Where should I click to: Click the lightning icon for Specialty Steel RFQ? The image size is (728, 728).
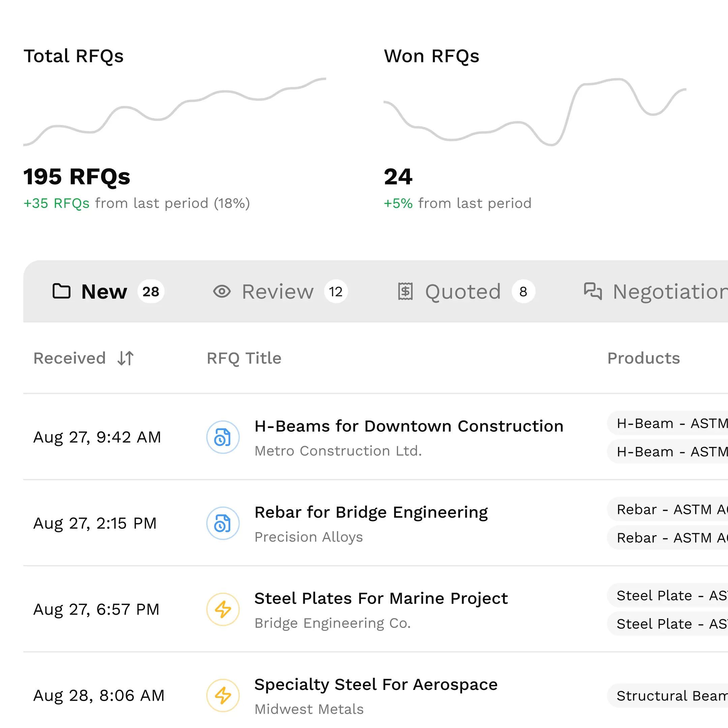[223, 695]
